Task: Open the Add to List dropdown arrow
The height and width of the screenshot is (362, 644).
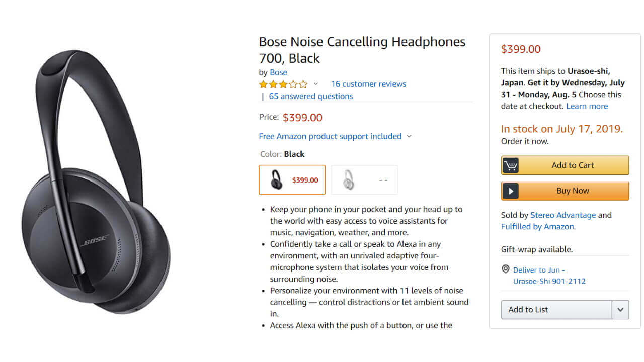Action: point(620,310)
